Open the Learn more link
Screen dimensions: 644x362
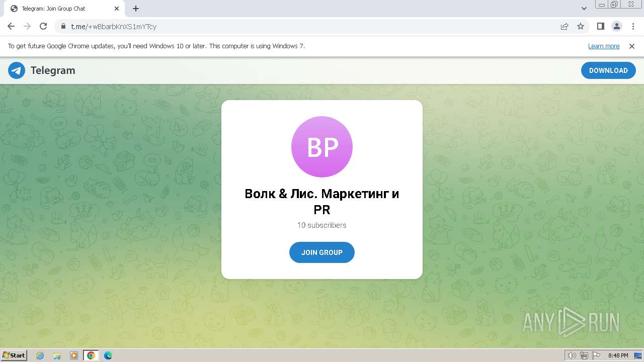[x=604, y=46]
